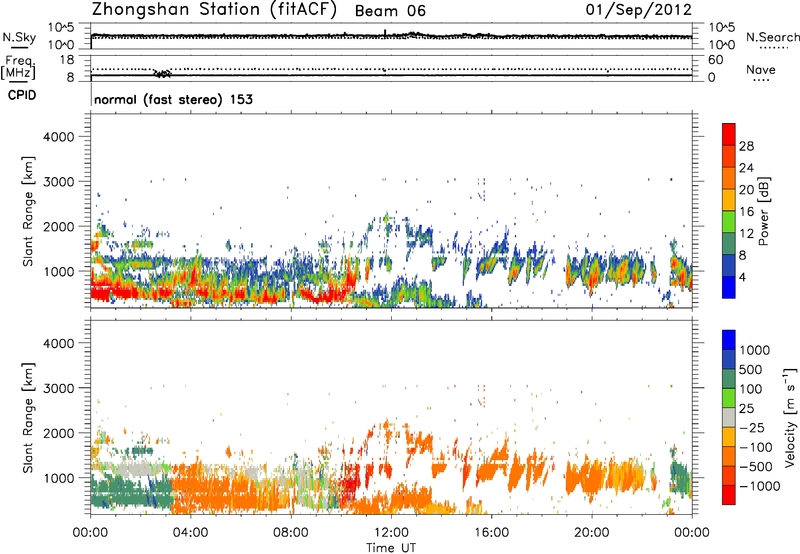
Task: Click the 10^5 tick on the left N.Sky axis
Action: 61,28
